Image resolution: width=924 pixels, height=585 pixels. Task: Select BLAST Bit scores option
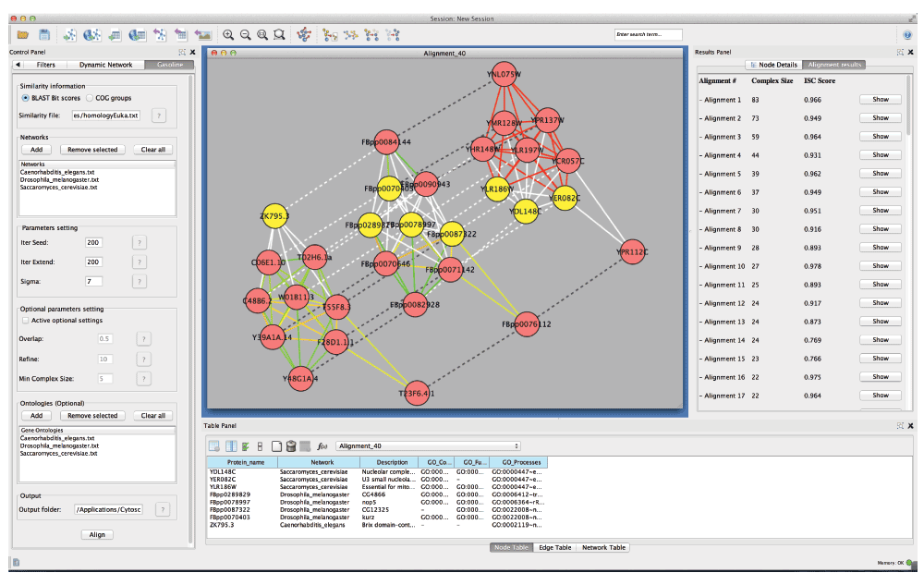(25, 98)
